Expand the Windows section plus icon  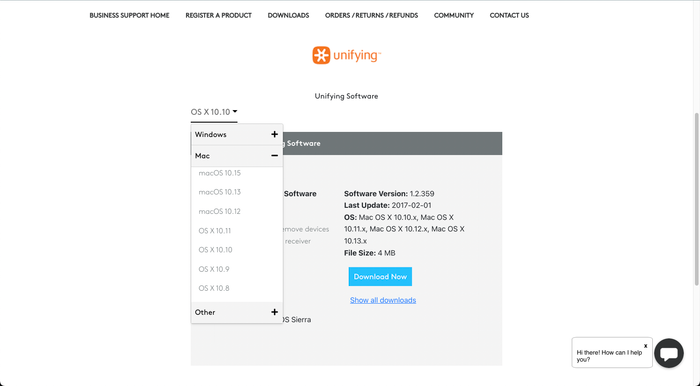(275, 134)
